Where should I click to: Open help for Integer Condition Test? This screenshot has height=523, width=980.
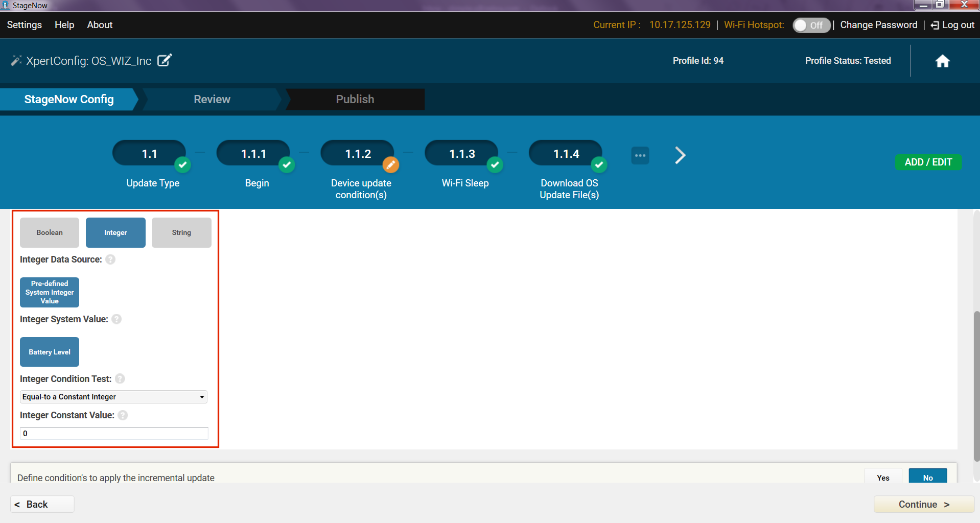[120, 379]
